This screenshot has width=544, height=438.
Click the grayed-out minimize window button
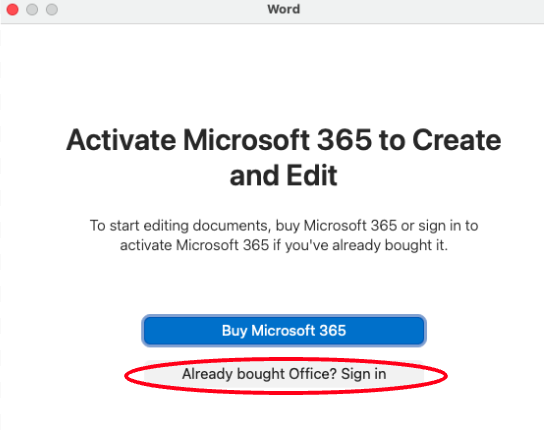[x=32, y=9]
